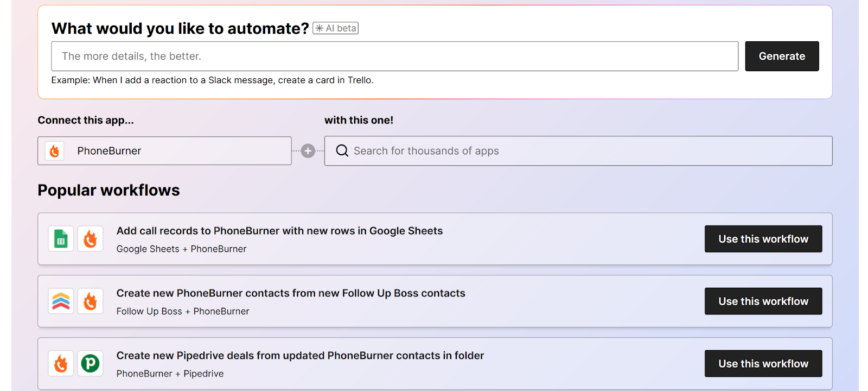Click the magnifier icon in app search

tap(342, 150)
